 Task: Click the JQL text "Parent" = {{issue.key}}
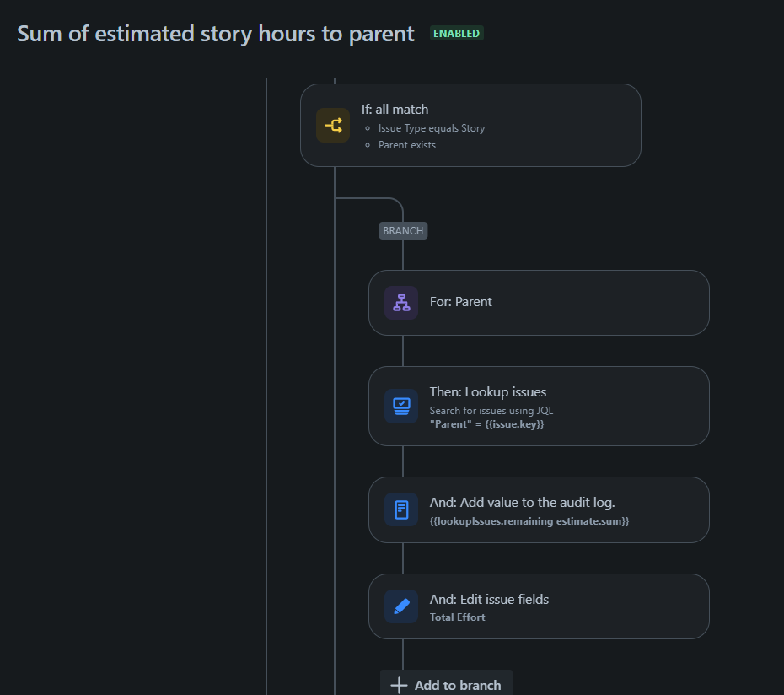[x=486, y=423]
